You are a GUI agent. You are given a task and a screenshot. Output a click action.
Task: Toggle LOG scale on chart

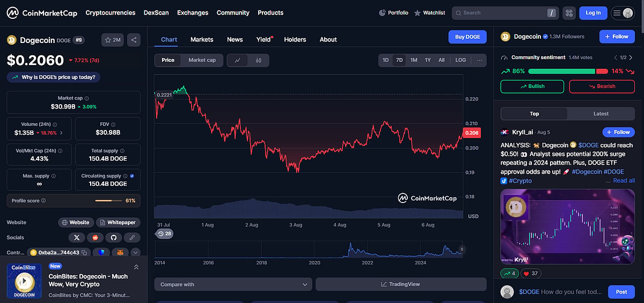click(460, 60)
